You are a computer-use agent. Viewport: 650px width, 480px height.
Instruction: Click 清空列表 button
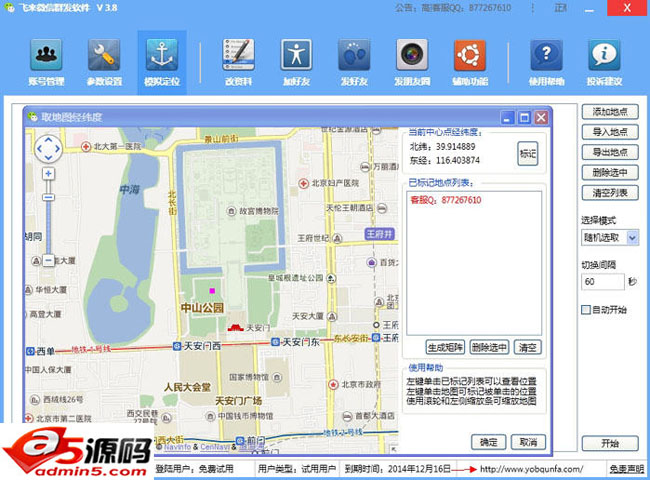610,193
